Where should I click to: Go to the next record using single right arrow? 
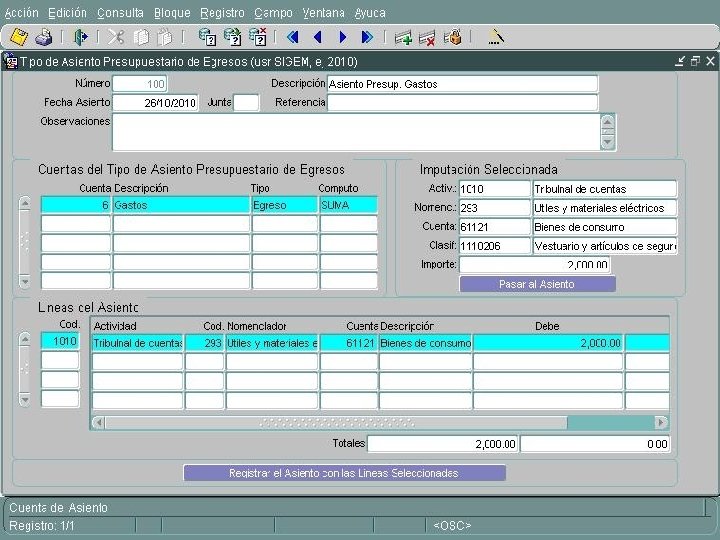[342, 37]
